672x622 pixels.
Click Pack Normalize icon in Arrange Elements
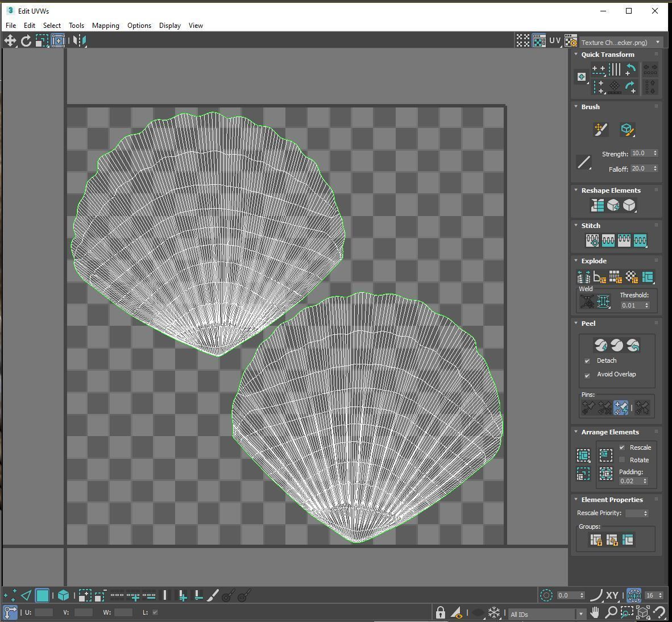tap(605, 473)
